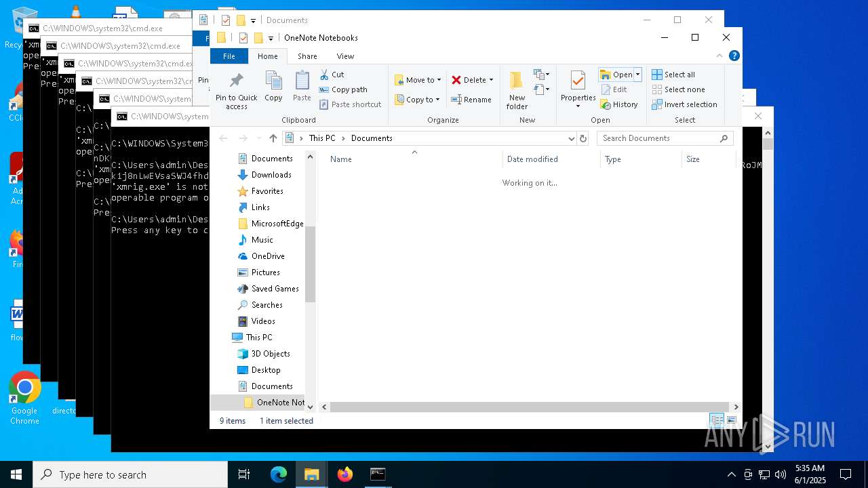The width and height of the screenshot is (868, 488).
Task: Select OneDrive in navigation pane
Action: tap(261, 256)
